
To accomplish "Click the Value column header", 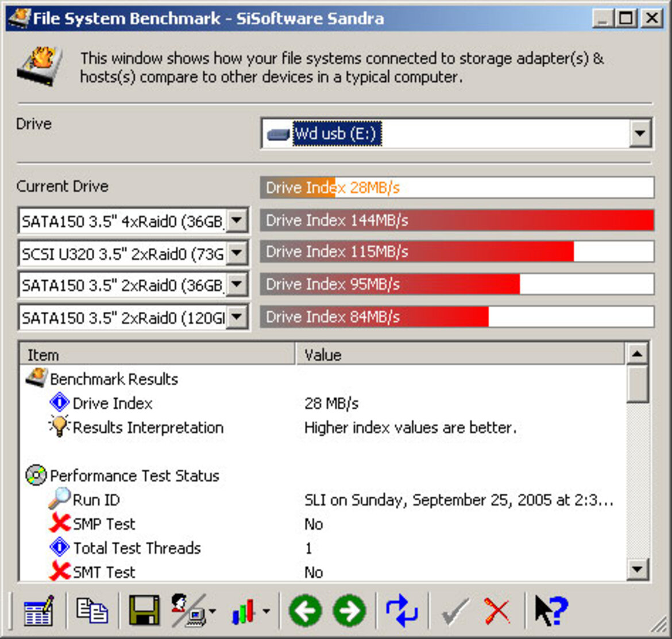I will pos(460,354).
